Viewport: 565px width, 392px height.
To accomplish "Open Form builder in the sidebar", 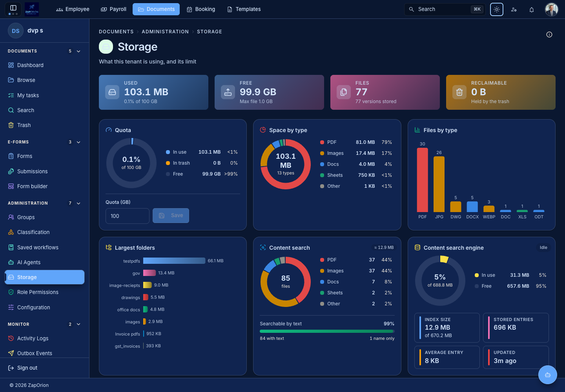I will 44,186.
